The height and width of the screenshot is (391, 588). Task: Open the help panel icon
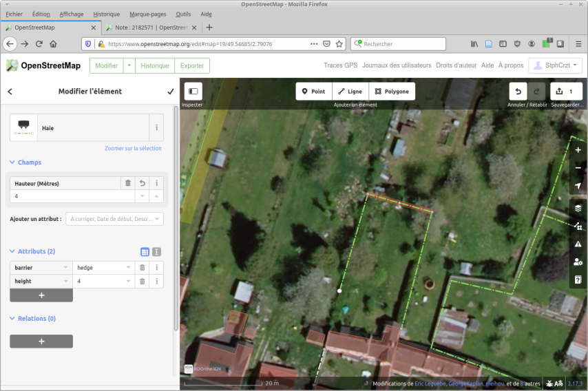tap(578, 279)
